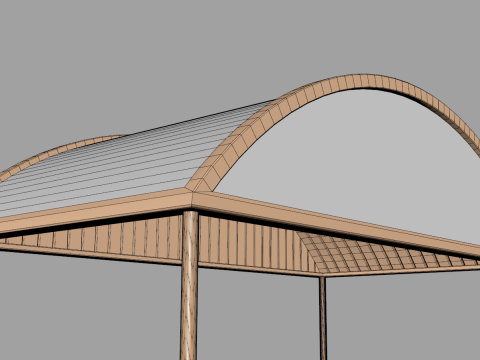The image size is (480, 360).
Task: Select the thick front support column
Action: point(189,285)
